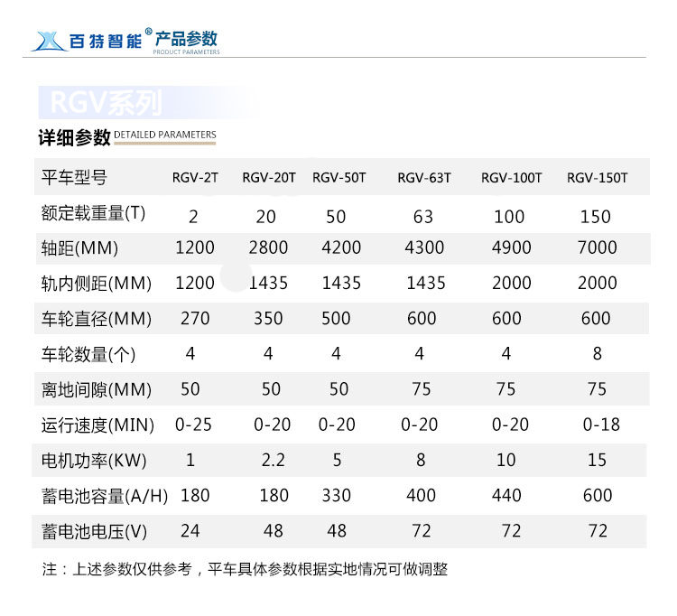Click the 蓄电池电压(V) row label
The height and width of the screenshot is (616, 677).
pyautogui.click(x=95, y=532)
